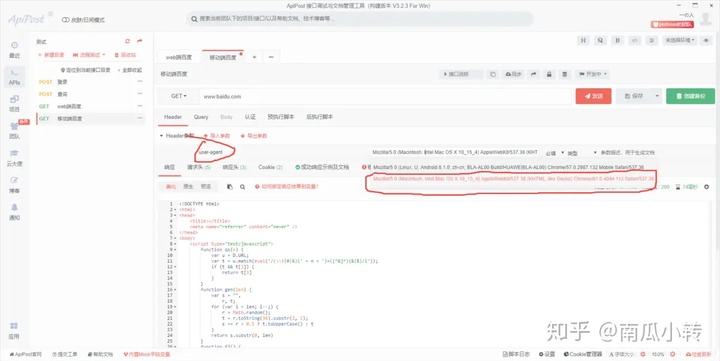Toggle the environment eye icon
This screenshot has width=720, height=361.
point(706,40)
